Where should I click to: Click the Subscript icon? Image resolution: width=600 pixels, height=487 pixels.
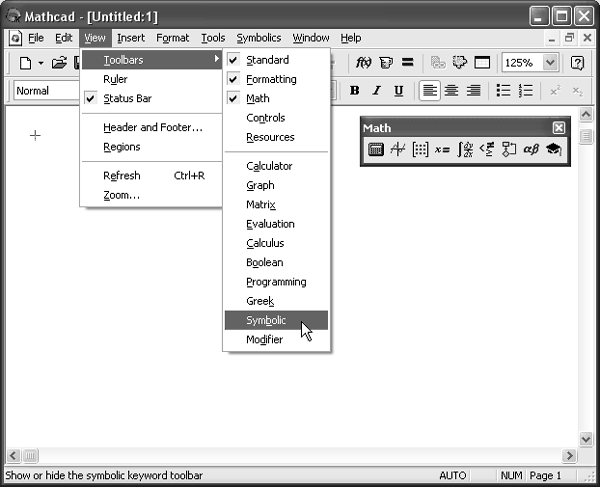click(x=577, y=91)
